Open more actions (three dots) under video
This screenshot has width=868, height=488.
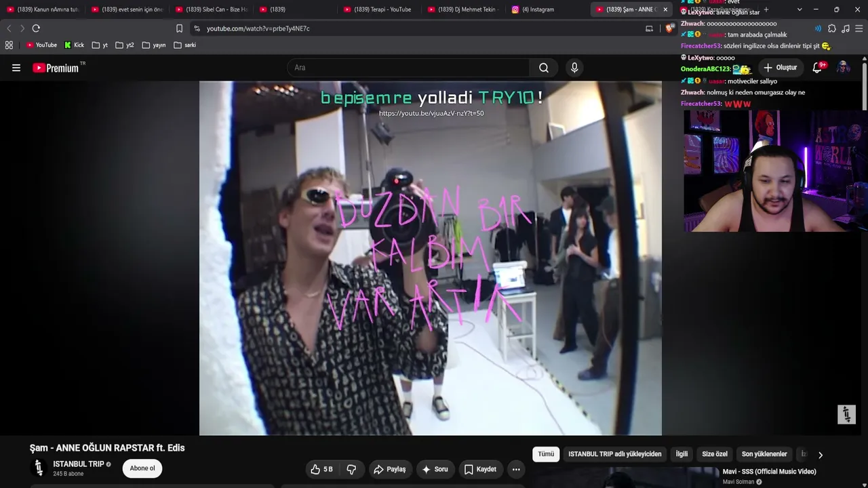tap(516, 469)
